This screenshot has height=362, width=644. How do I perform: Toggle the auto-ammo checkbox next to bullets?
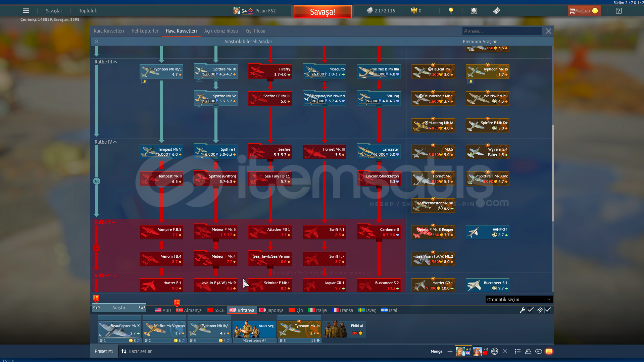(x=548, y=310)
